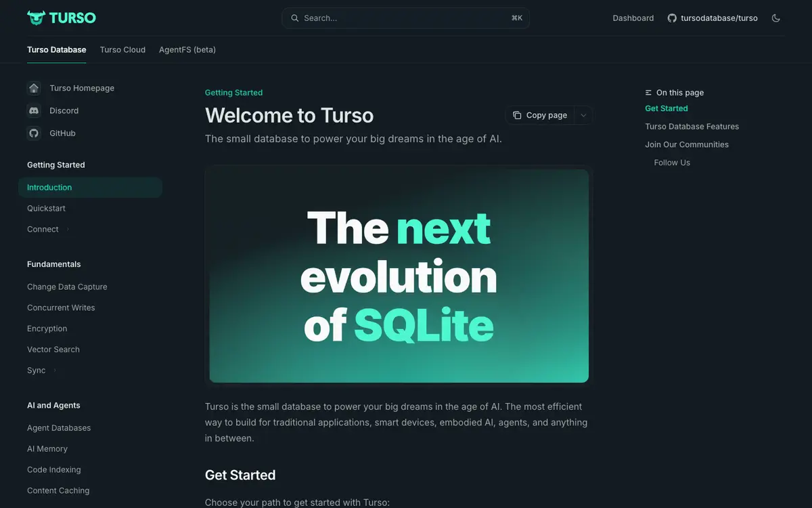Open GitHub sidebar link text
The image size is (812, 508).
click(x=62, y=133)
